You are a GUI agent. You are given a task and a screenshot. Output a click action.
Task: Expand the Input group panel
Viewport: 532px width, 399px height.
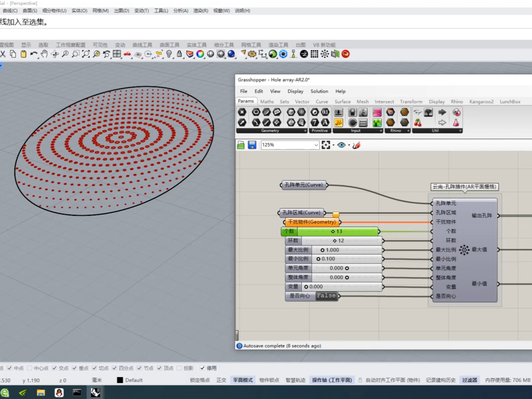tap(381, 131)
